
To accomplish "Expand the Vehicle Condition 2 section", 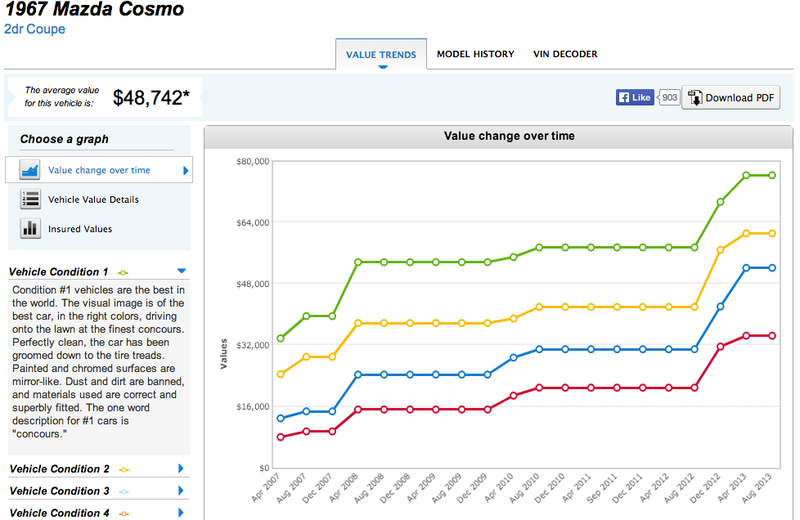I will coord(181,468).
